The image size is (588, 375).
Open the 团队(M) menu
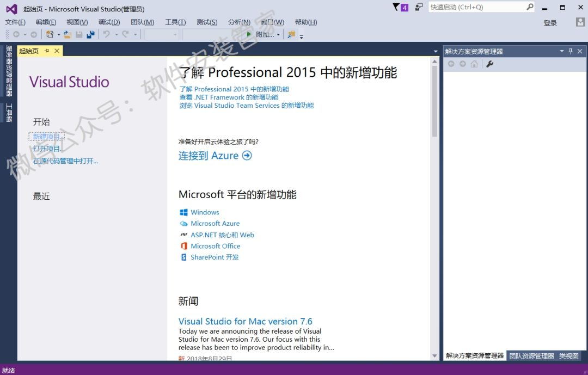point(143,22)
